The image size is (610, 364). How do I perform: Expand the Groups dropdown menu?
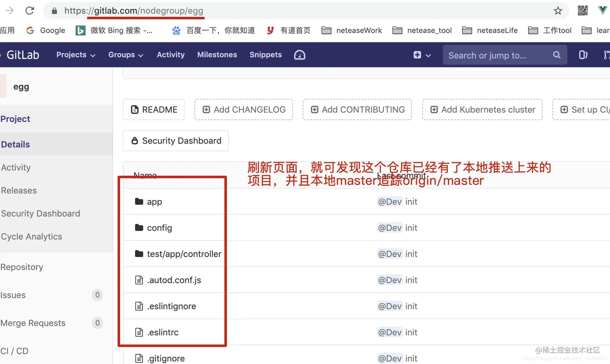pos(126,55)
